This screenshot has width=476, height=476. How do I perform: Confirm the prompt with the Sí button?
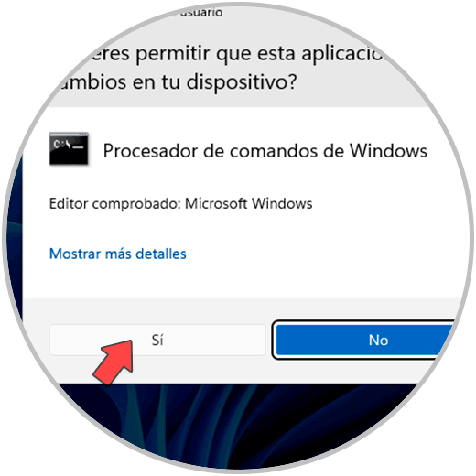coord(157,340)
